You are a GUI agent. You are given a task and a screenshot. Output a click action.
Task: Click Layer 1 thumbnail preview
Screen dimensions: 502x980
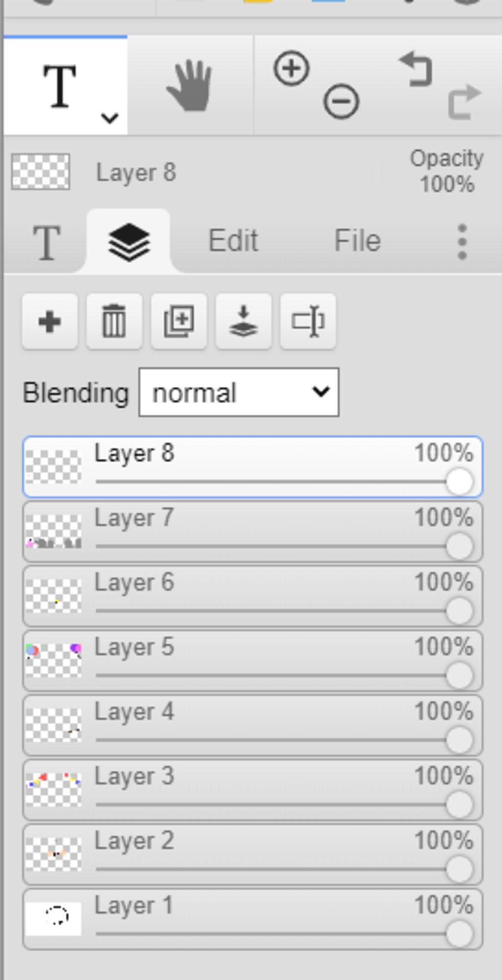(53, 919)
